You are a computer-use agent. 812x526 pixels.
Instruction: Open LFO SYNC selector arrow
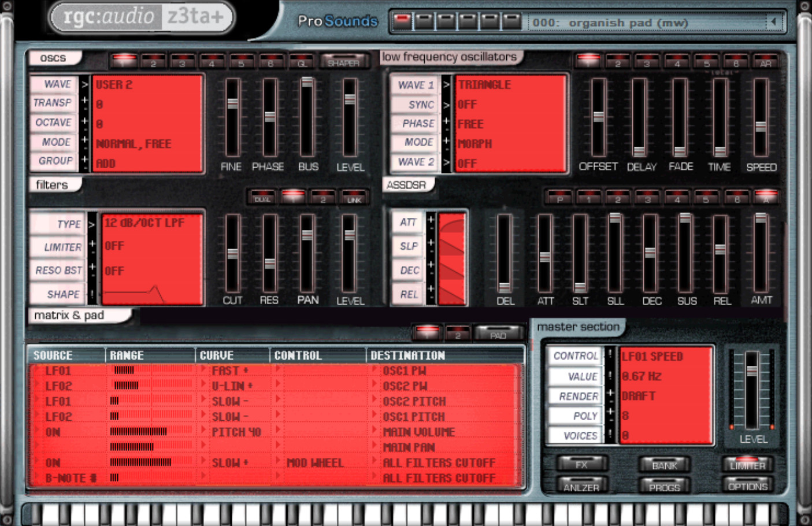[446, 105]
